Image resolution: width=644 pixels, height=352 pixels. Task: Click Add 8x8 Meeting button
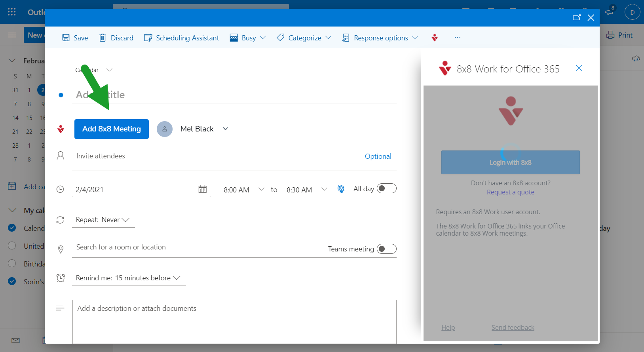pos(112,129)
